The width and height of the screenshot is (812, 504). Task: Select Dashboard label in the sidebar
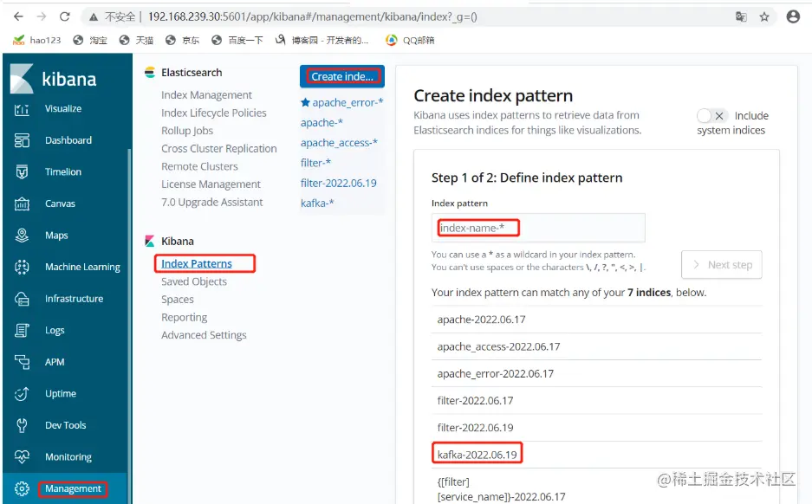[x=68, y=140]
